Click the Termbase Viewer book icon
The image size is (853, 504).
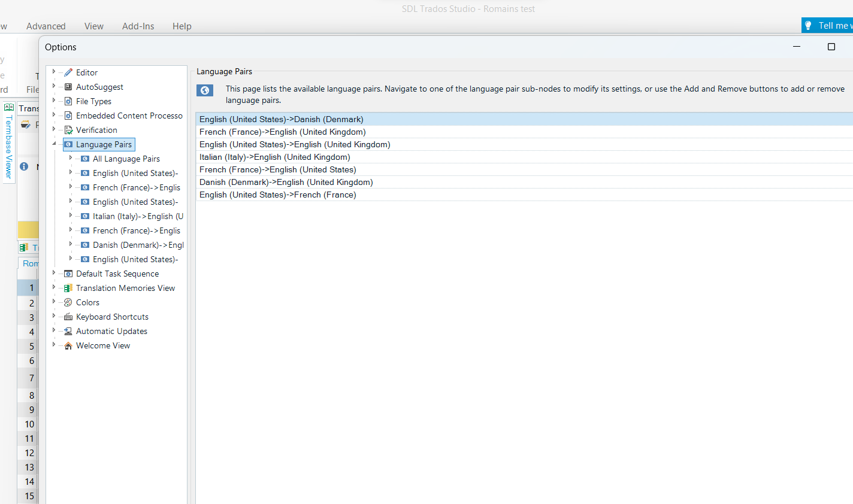(8, 107)
